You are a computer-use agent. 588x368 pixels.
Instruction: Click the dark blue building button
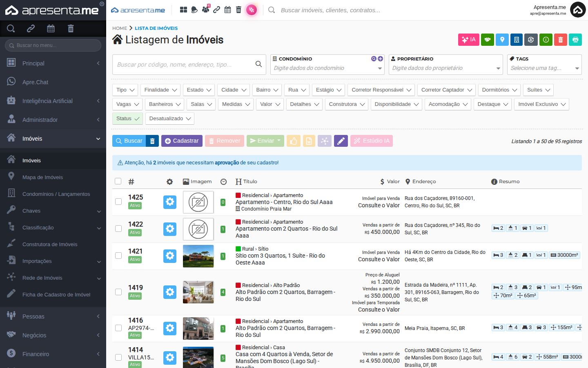pos(517,40)
